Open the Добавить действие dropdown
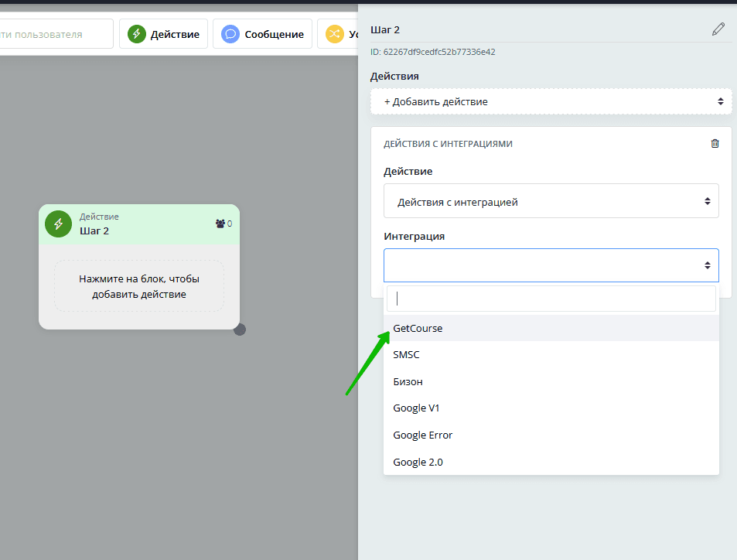Screen dimensions: 737x560 551,101
